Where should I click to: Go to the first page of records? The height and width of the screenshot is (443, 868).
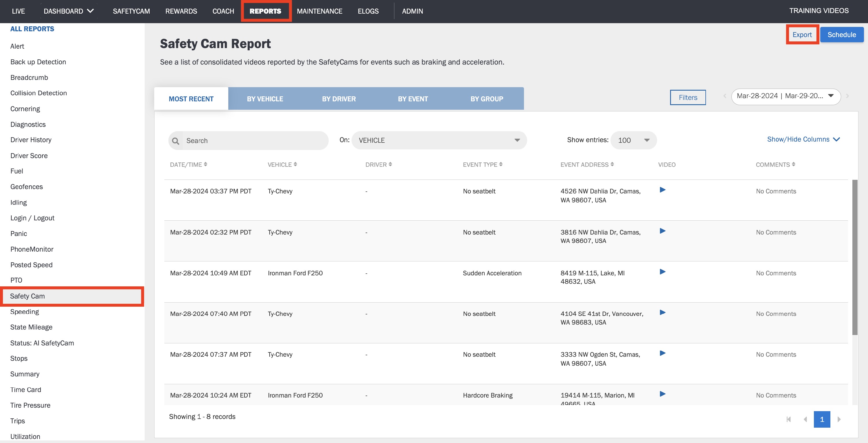(x=788, y=419)
